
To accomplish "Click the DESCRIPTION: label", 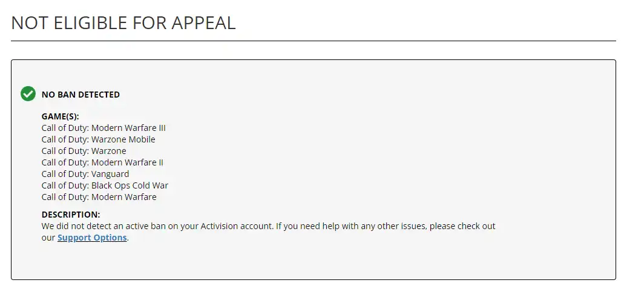I will point(70,215).
